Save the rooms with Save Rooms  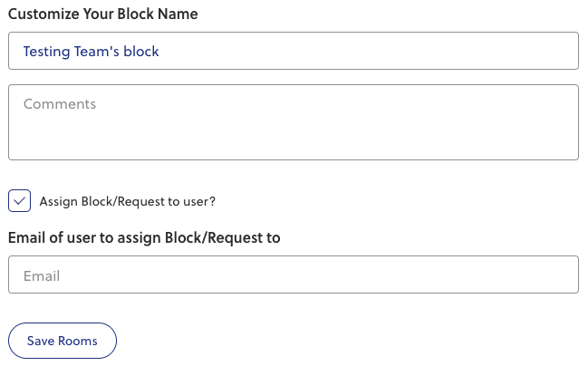63,342
